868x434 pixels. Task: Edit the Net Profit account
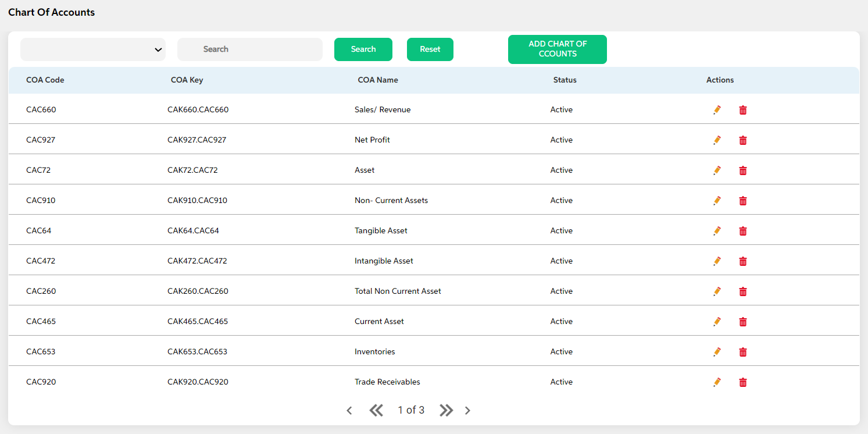(717, 140)
